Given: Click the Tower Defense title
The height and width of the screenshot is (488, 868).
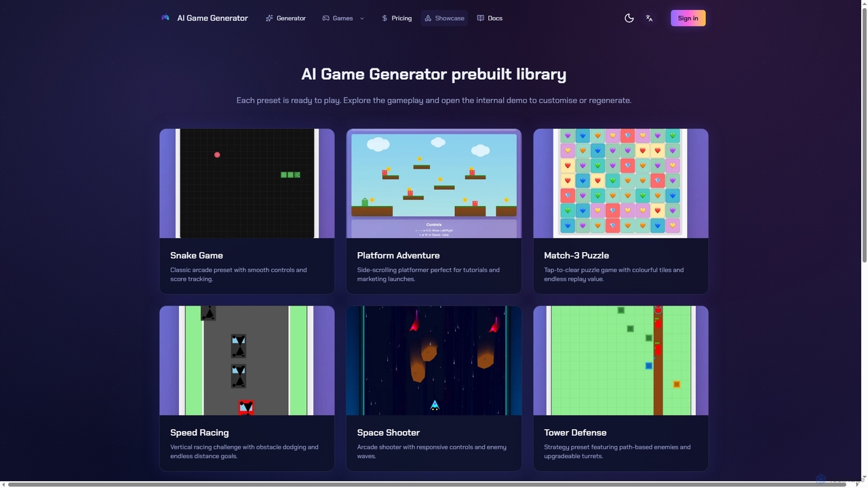Looking at the screenshot, I should (575, 432).
